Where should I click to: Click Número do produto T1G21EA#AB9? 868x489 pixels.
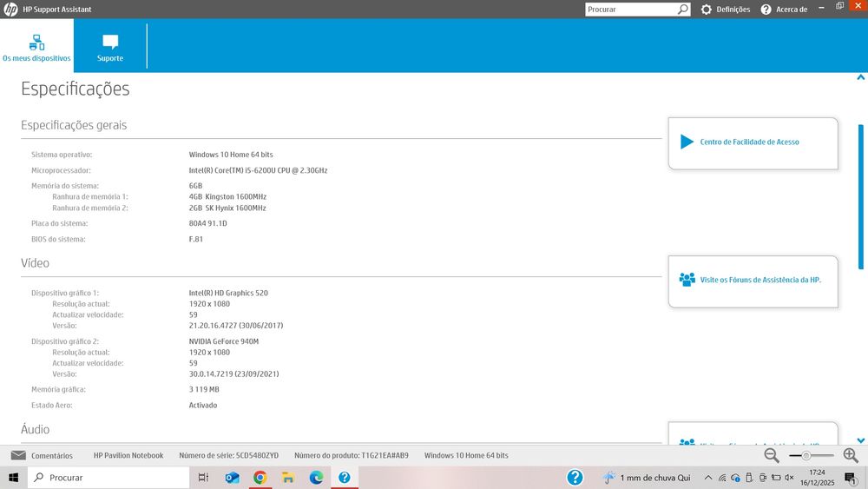click(351, 455)
